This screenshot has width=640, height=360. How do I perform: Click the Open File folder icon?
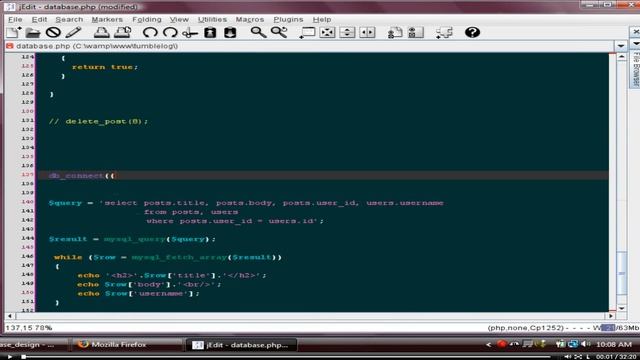33,32
